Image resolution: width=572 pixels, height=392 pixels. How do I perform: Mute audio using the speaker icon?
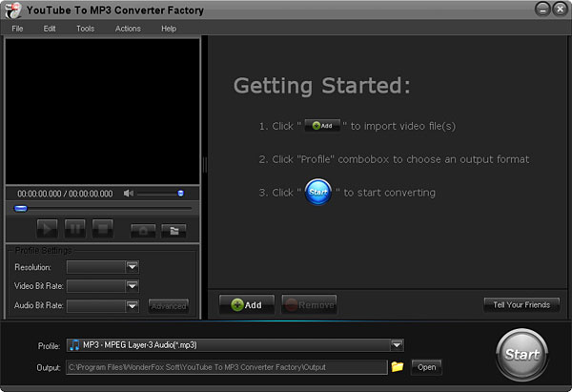pyautogui.click(x=128, y=193)
